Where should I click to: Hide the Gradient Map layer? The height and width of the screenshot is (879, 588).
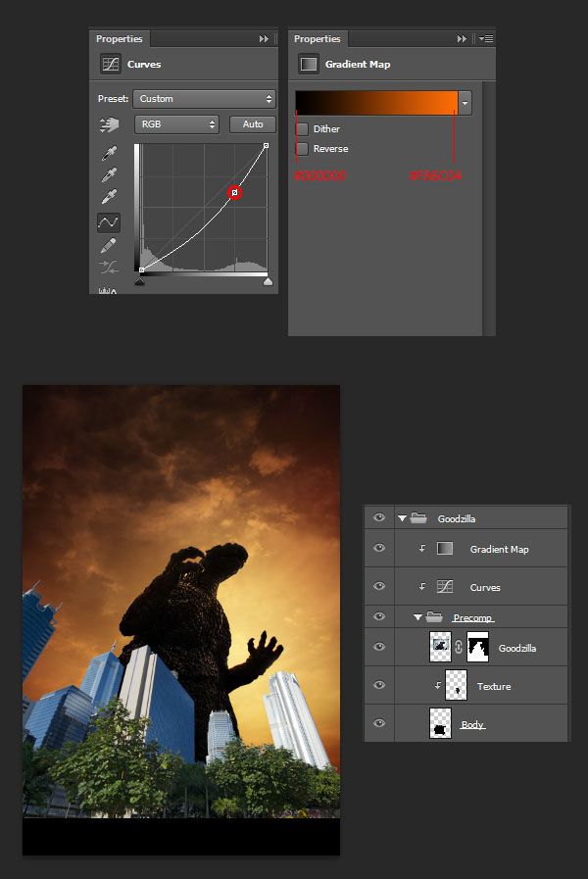click(379, 548)
